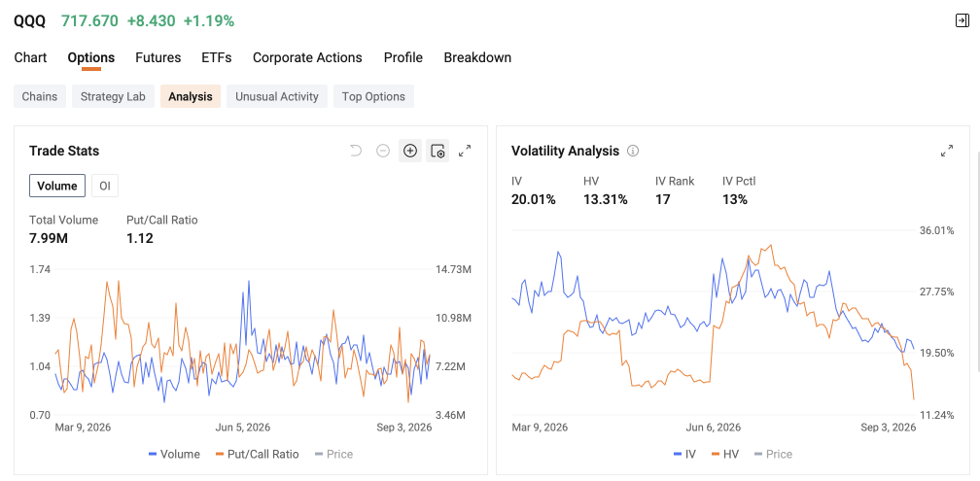980x481 pixels.
Task: Click the 717.670 price value
Action: click(89, 20)
